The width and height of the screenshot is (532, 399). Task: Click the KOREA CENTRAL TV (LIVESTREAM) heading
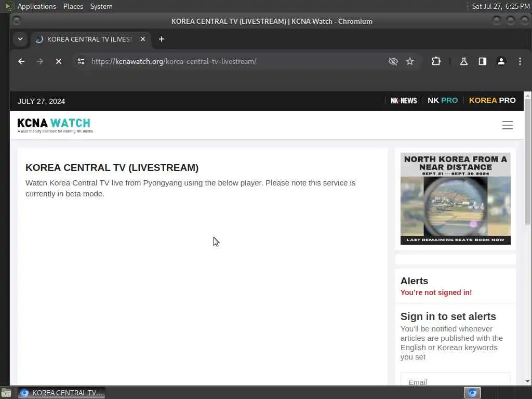tap(112, 168)
